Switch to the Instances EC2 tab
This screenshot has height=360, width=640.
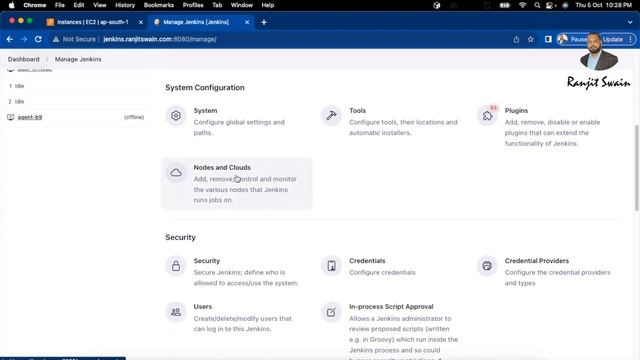coord(92,22)
